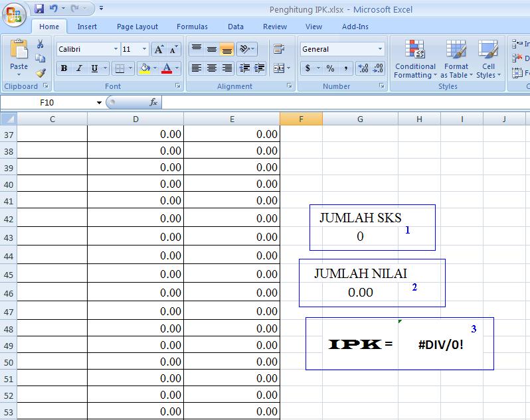The width and height of the screenshot is (530, 420).
Task: Align text to middle of cell
Action: 212,49
